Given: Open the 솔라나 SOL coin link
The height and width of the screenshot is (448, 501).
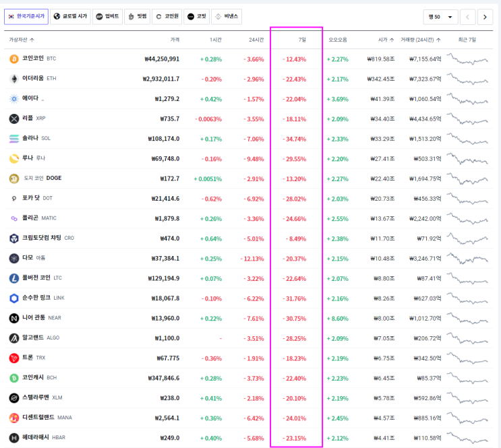Looking at the screenshot, I should [x=36, y=138].
